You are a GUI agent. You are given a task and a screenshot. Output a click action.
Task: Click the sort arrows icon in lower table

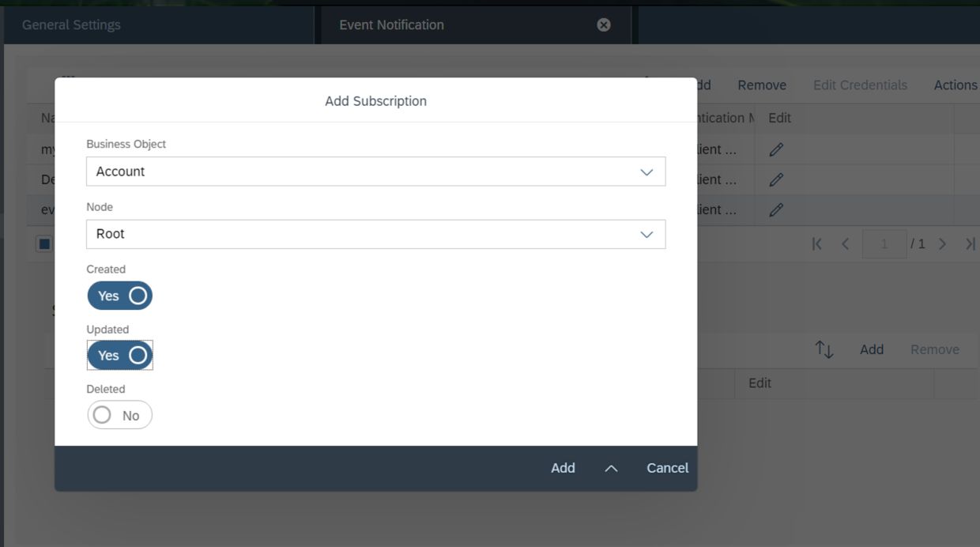tap(824, 349)
